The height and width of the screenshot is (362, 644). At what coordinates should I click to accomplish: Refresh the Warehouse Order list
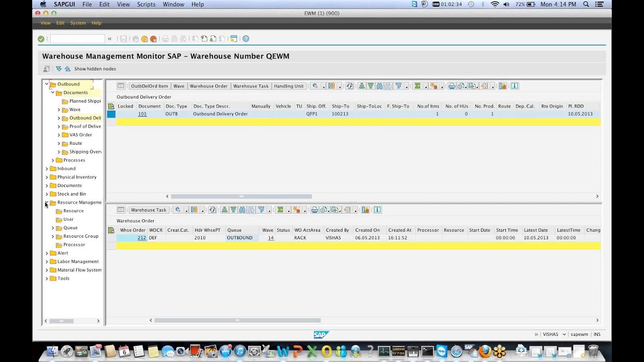point(212,210)
